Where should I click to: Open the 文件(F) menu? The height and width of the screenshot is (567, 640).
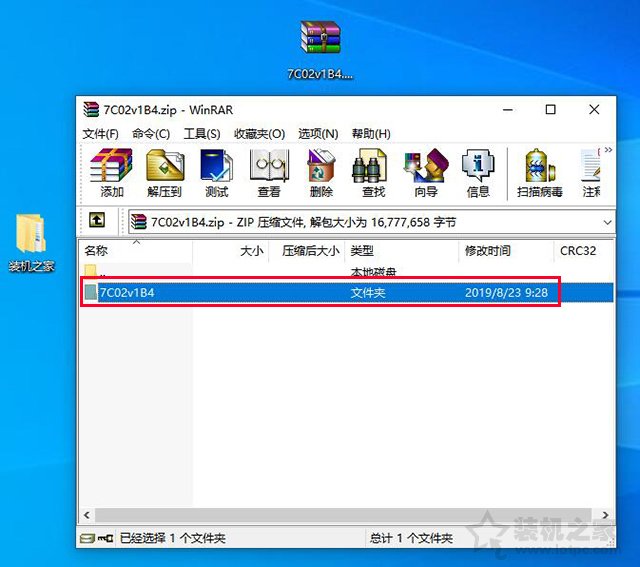100,133
